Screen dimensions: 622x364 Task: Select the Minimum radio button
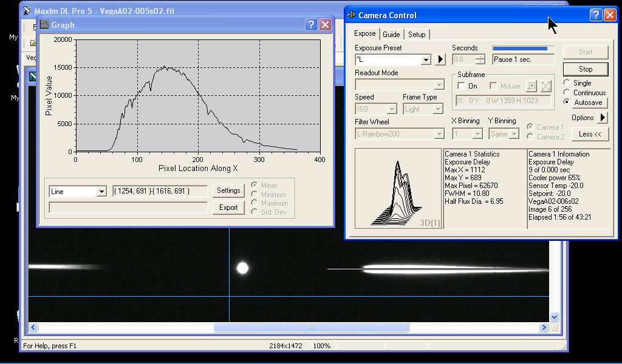point(255,194)
